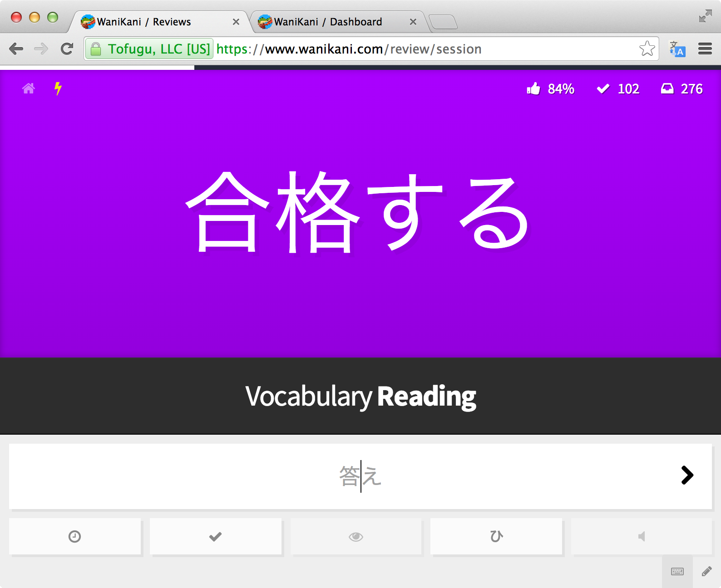This screenshot has width=721, height=588.
Task: Close the WaniKani / Reviews tab
Action: [x=236, y=22]
